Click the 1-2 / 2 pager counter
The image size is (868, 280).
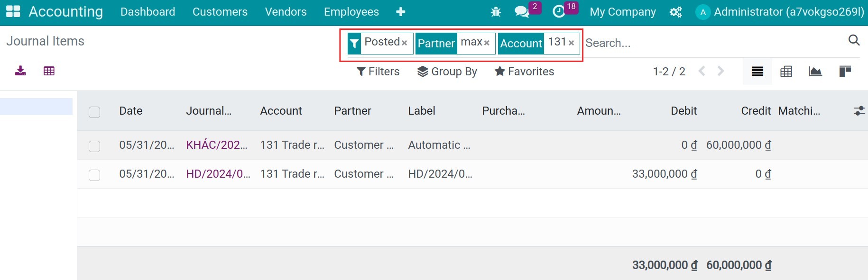669,72
